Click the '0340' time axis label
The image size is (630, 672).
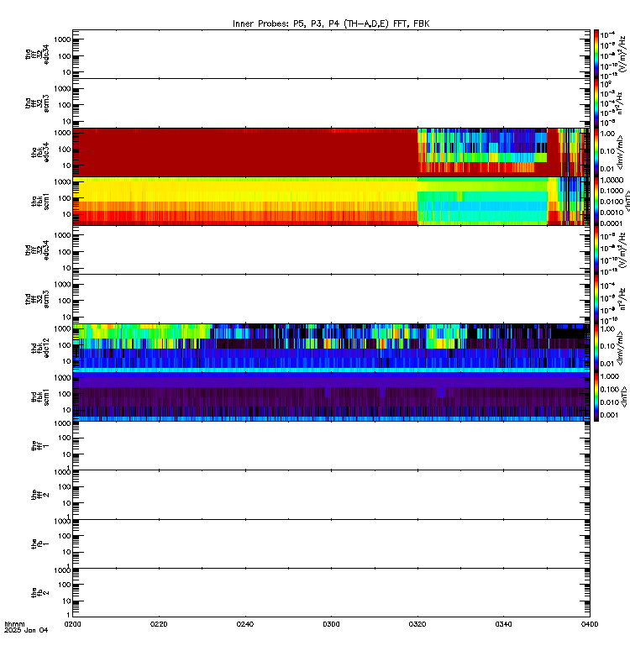(503, 624)
